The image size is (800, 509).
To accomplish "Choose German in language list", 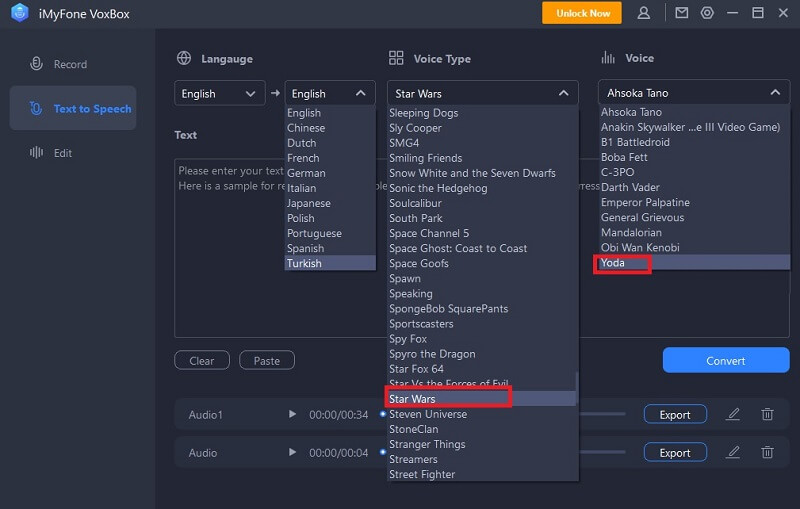I will (x=330, y=173).
